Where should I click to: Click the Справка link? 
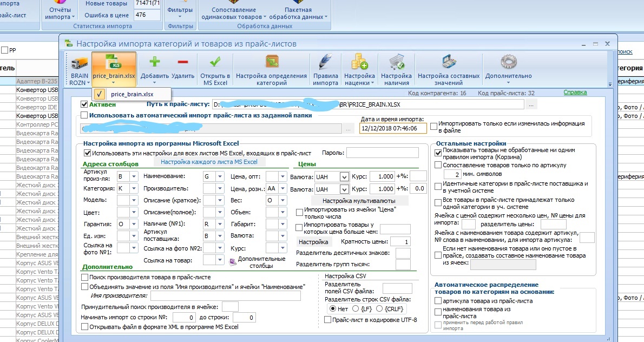[x=575, y=92]
